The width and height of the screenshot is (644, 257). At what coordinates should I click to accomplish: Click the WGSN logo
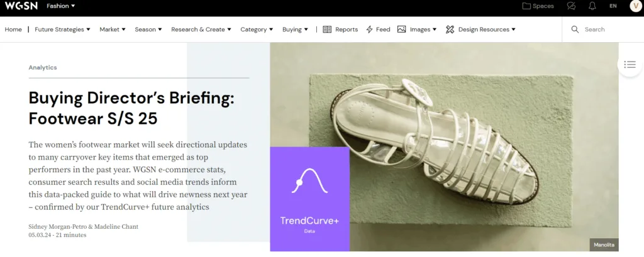[21, 6]
